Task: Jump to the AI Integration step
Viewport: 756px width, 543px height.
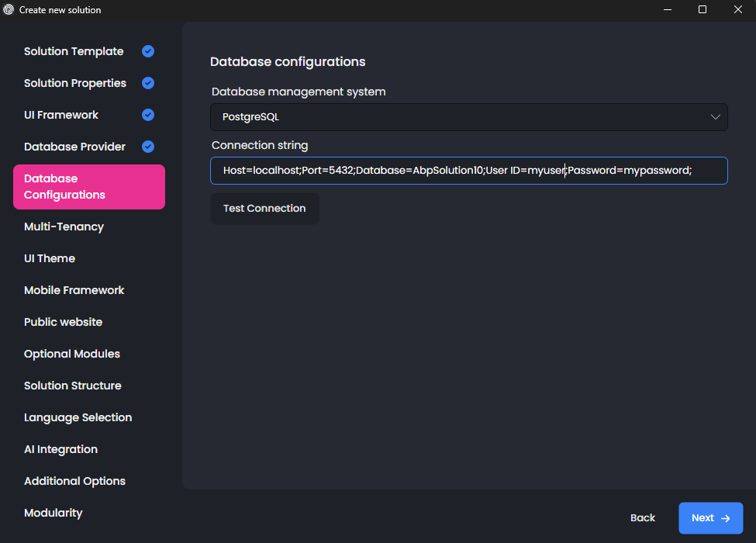Action: [60, 449]
